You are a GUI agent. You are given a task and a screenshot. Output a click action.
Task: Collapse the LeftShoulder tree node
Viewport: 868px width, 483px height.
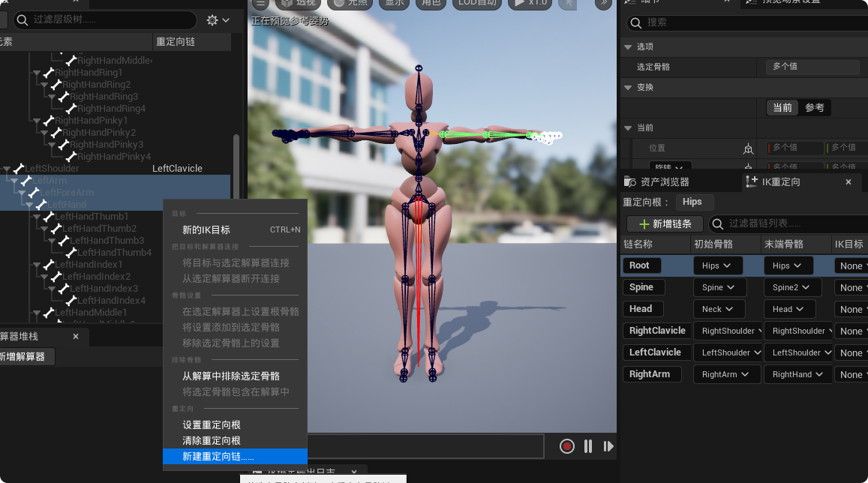[7, 169]
